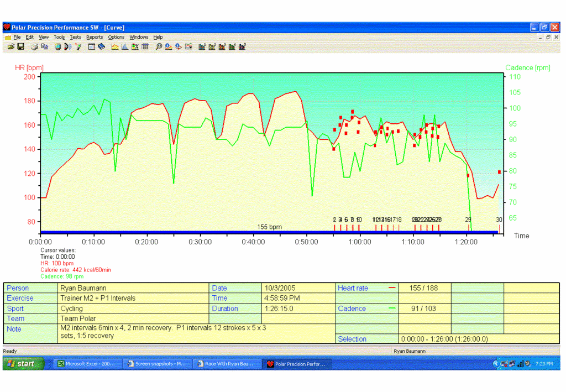Open the File menu
The width and height of the screenshot is (566, 392).
[x=17, y=37]
